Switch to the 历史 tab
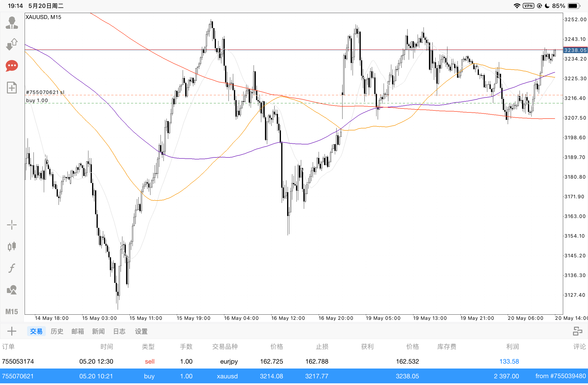Viewport: 588px width, 385px height. 57,331
